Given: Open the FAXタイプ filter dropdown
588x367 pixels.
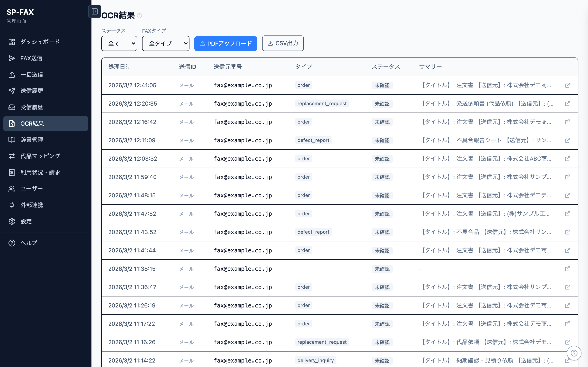Looking at the screenshot, I should click(x=166, y=43).
